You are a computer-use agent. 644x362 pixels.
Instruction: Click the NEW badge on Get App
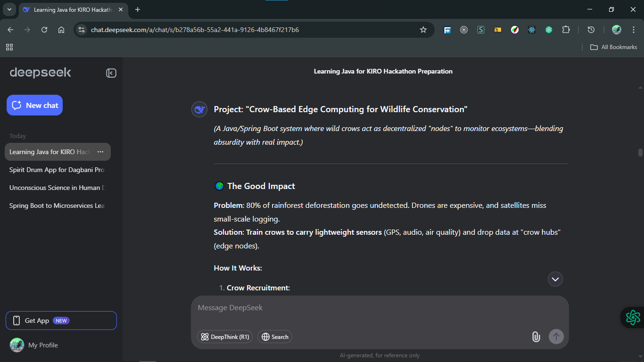coord(61,321)
